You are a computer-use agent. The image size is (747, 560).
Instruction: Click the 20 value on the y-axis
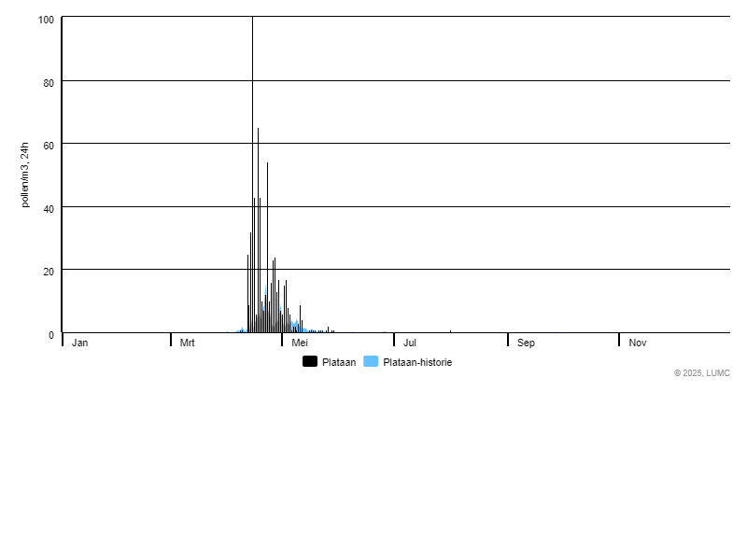(x=49, y=272)
